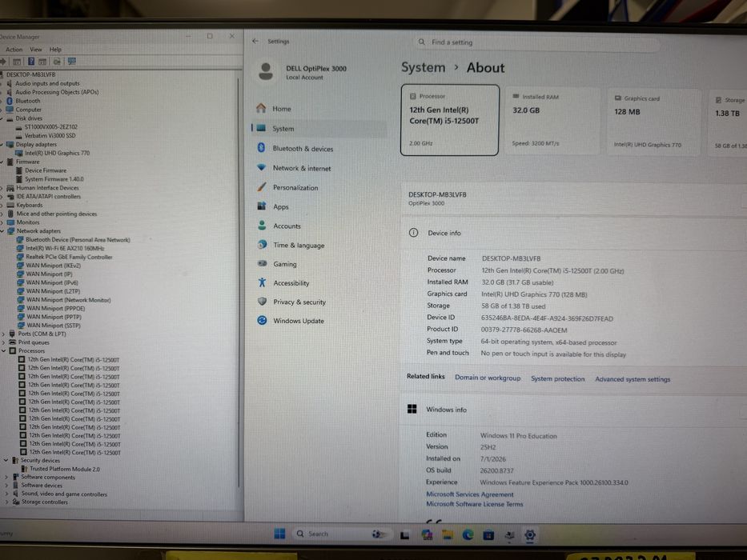The height and width of the screenshot is (560, 747).
Task: Expand the Software components category
Action: [x=6, y=477]
